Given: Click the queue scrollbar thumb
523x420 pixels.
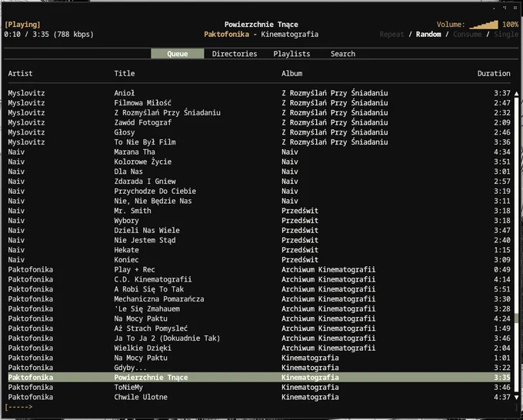Looking at the screenshot, I should pos(516,318).
